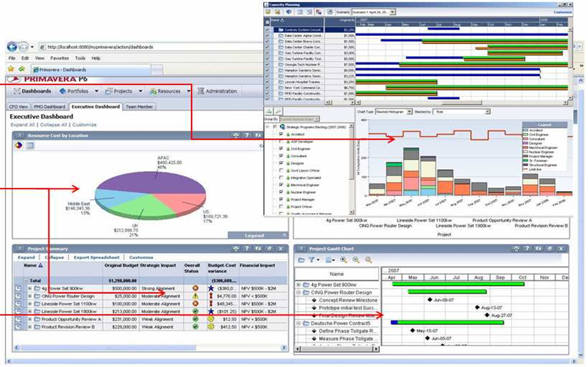The image size is (588, 367).
Task: Click the pie chart view icon
Action: [18, 145]
